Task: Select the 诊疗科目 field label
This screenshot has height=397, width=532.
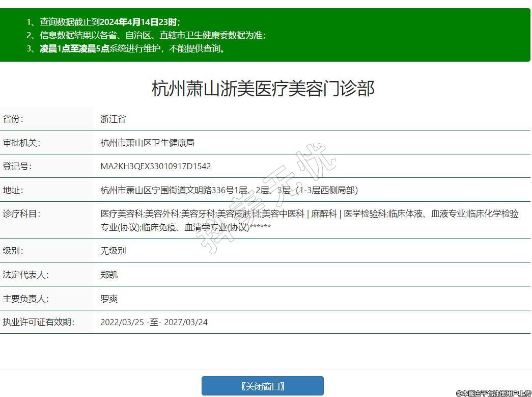Action: pyautogui.click(x=21, y=214)
